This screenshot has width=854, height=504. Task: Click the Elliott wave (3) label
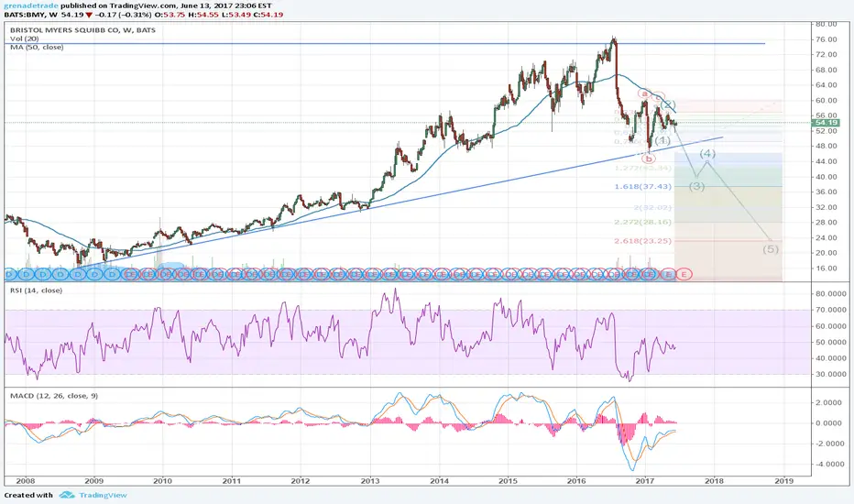tap(696, 186)
